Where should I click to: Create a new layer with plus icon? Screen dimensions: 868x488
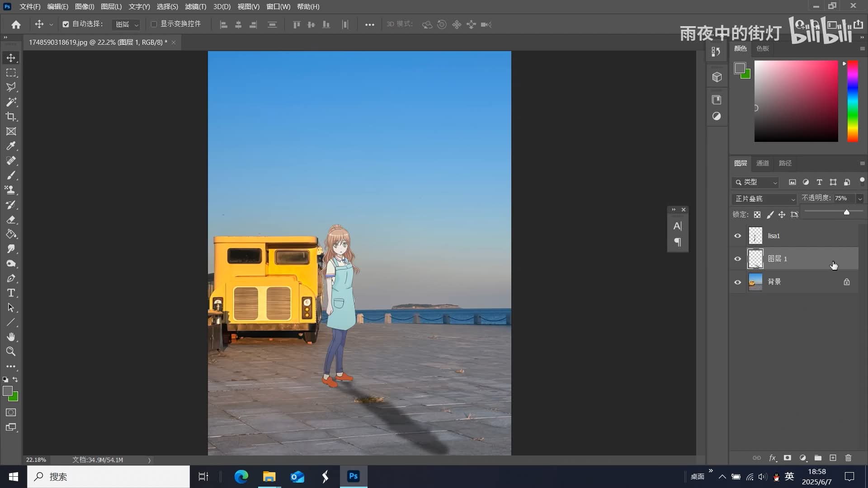(833, 458)
